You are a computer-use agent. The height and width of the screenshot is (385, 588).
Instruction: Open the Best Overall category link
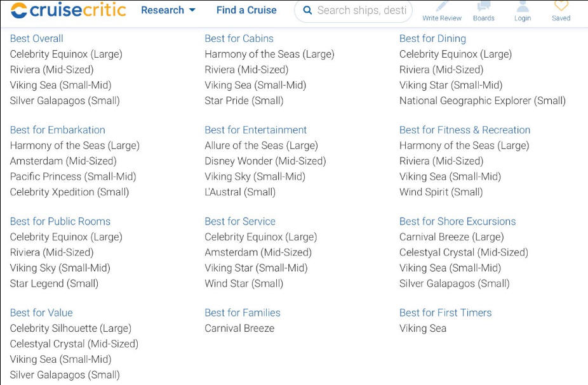pyautogui.click(x=36, y=39)
